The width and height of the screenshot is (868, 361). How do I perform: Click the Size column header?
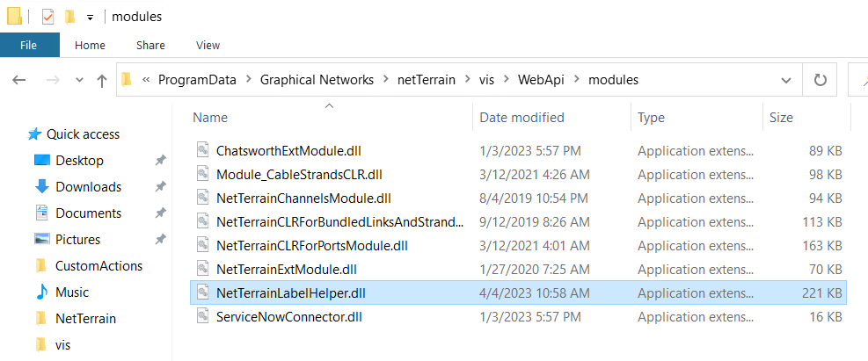point(780,117)
